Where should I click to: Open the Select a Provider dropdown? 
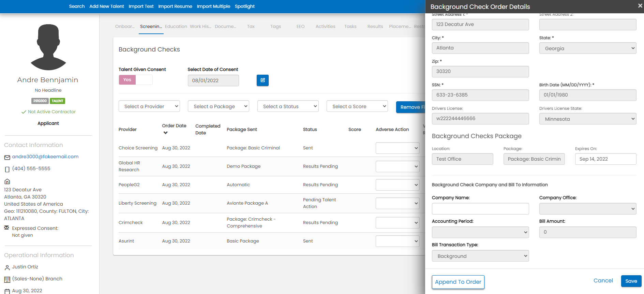tap(149, 106)
